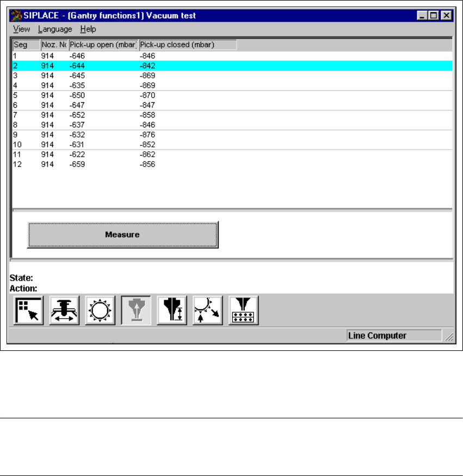This screenshot has width=463, height=476.
Task: Click the star-wheel rotation circle icon
Action: click(100, 310)
